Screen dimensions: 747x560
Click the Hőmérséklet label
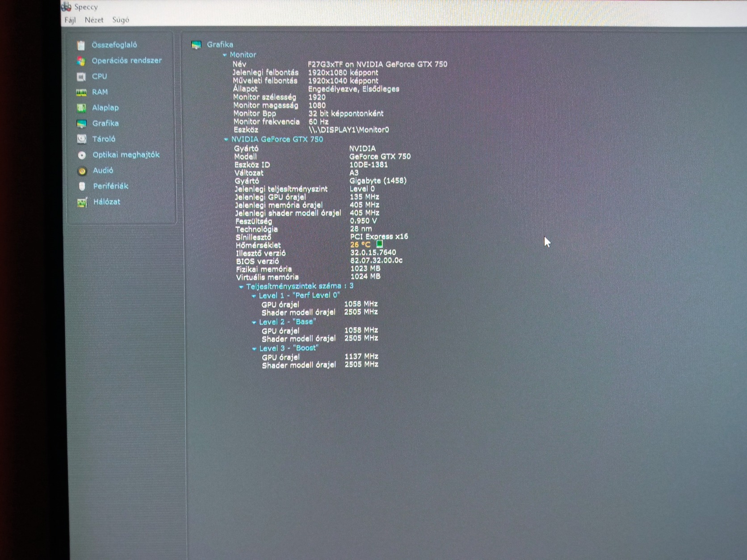(258, 245)
